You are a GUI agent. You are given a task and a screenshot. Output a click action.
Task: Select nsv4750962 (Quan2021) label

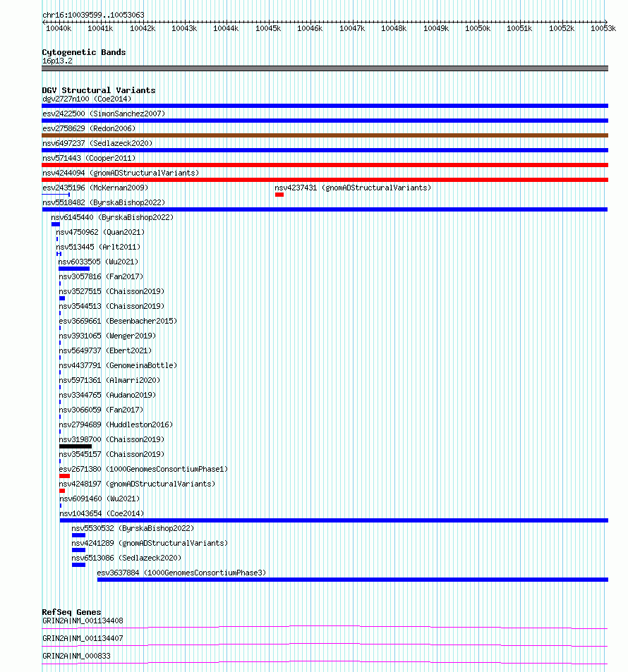click(x=100, y=232)
